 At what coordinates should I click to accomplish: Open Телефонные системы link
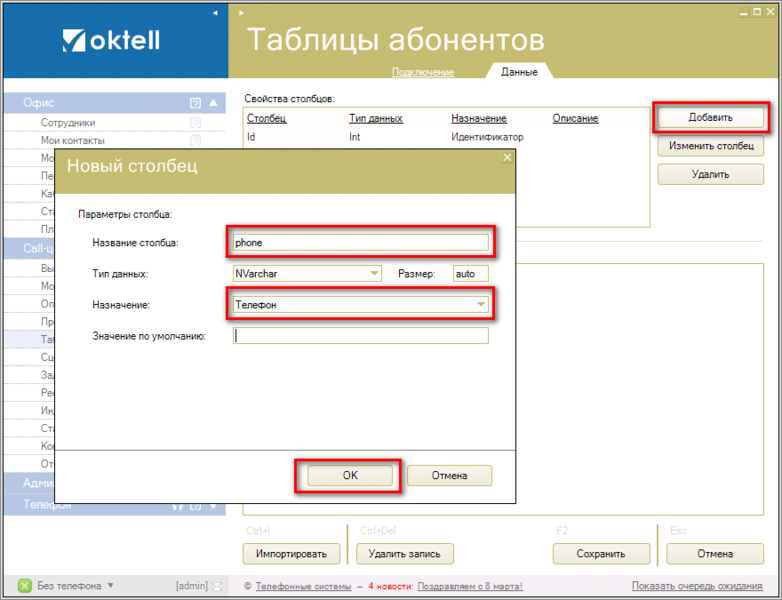point(304,586)
